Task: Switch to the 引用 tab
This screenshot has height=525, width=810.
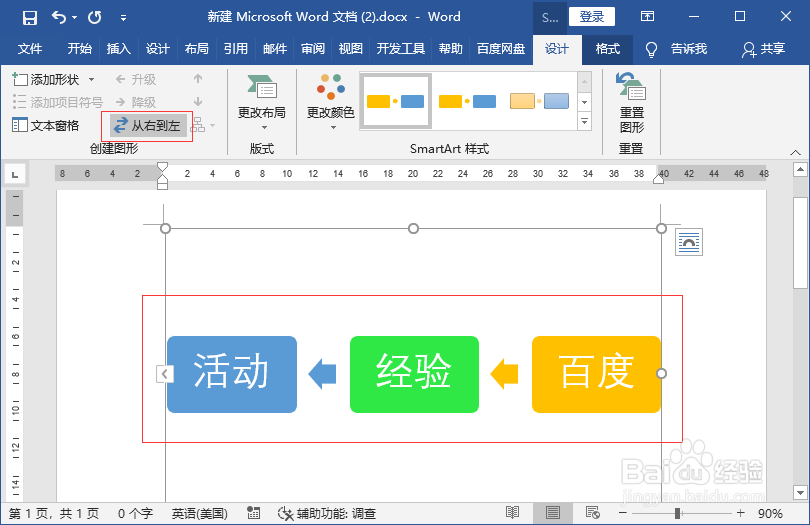Action: point(236,49)
